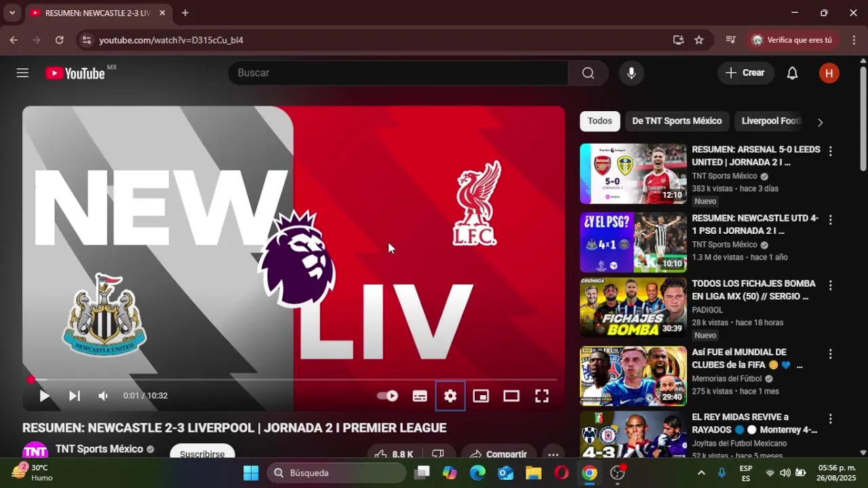868x488 pixels.
Task: Open options for Mundial de Clubes video
Action: [x=830, y=354]
